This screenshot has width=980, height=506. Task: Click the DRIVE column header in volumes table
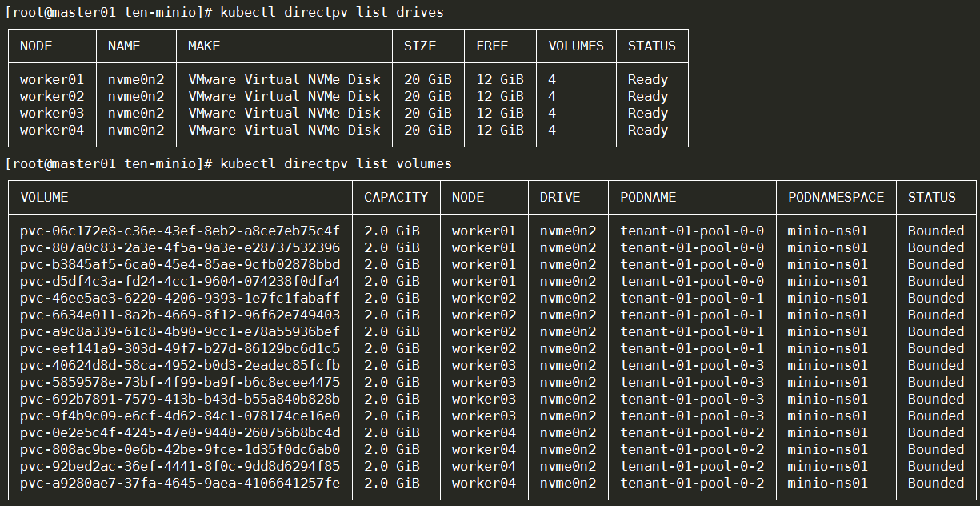tap(560, 197)
